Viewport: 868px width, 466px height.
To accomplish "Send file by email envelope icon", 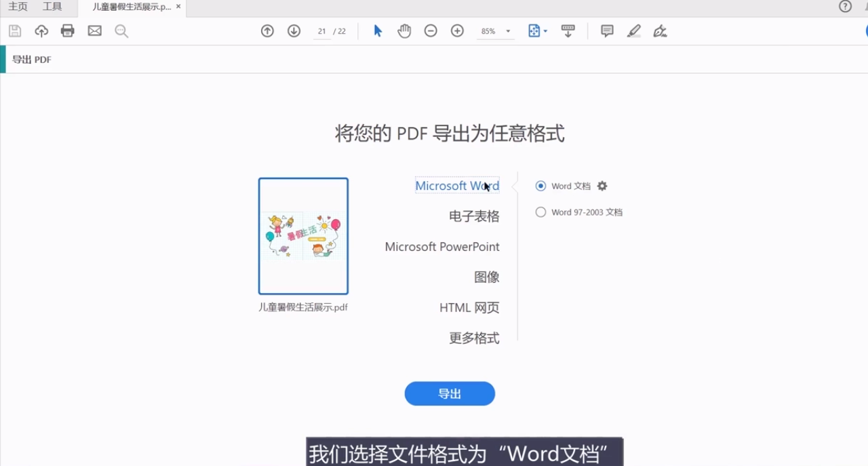I will pyautogui.click(x=95, y=31).
